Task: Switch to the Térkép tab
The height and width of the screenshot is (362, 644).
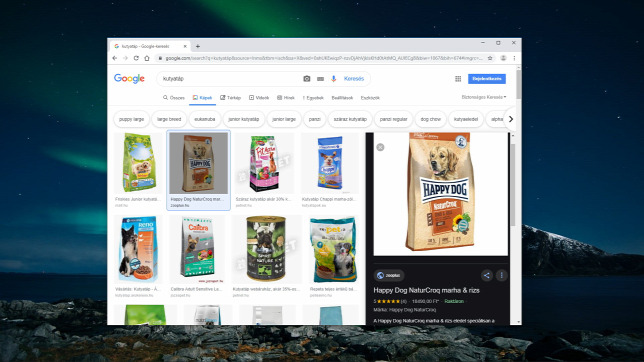Action: (x=230, y=98)
